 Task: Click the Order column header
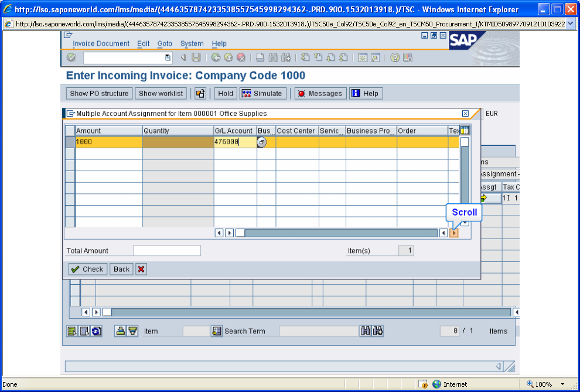422,131
